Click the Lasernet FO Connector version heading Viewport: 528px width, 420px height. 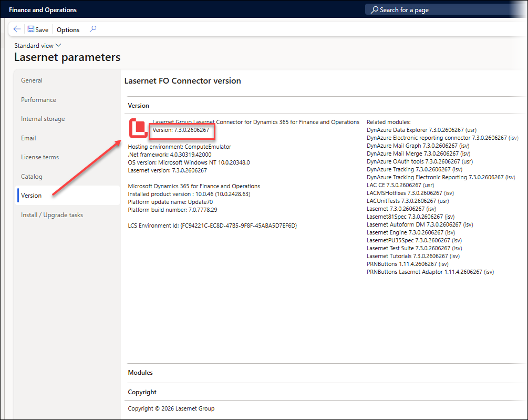tap(182, 81)
